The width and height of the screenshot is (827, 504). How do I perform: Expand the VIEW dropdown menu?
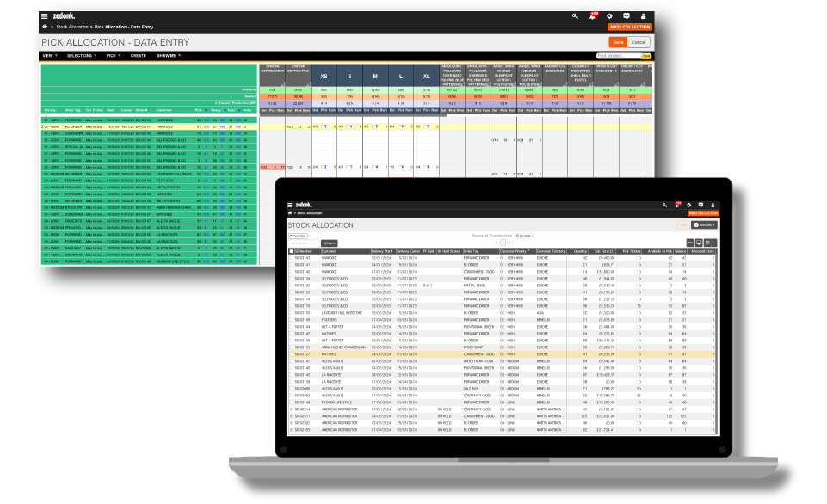coord(50,55)
